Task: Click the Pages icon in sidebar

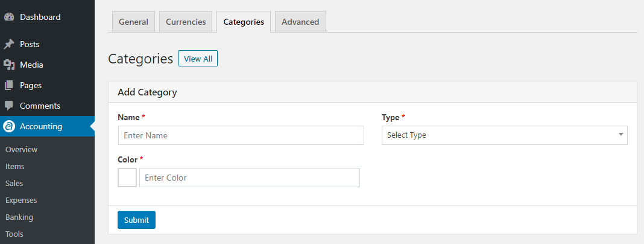Action: (x=9, y=86)
